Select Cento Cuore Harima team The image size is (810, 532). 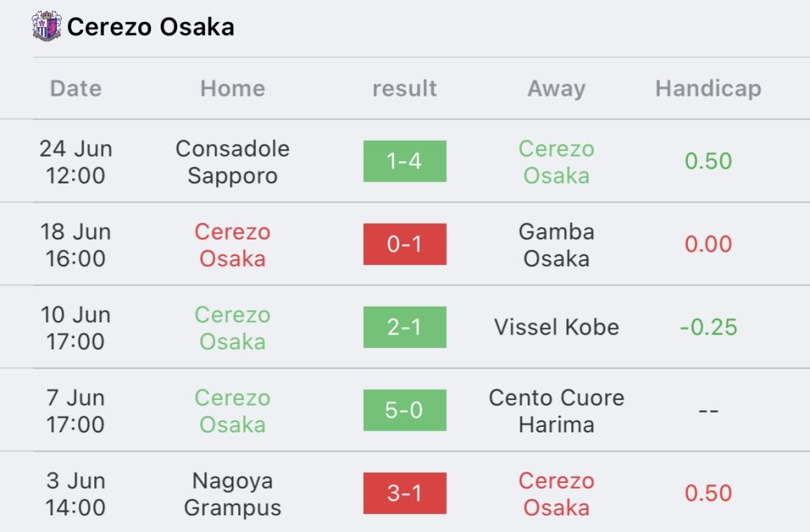pos(556,411)
